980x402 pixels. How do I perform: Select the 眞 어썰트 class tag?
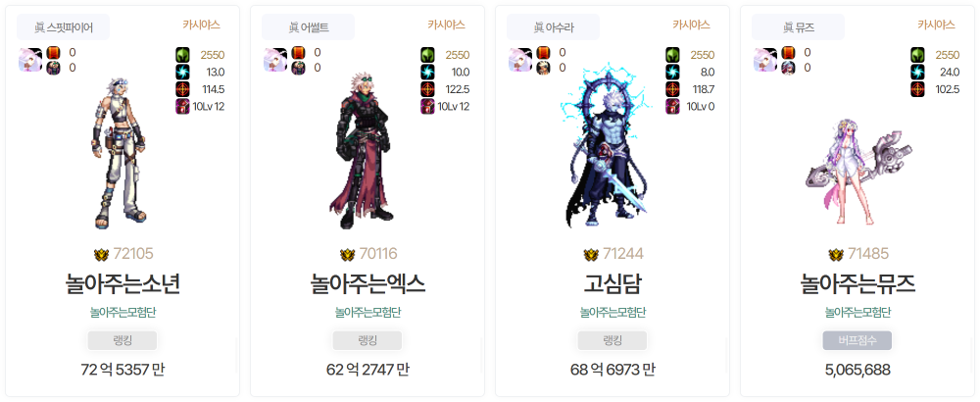coord(308,26)
